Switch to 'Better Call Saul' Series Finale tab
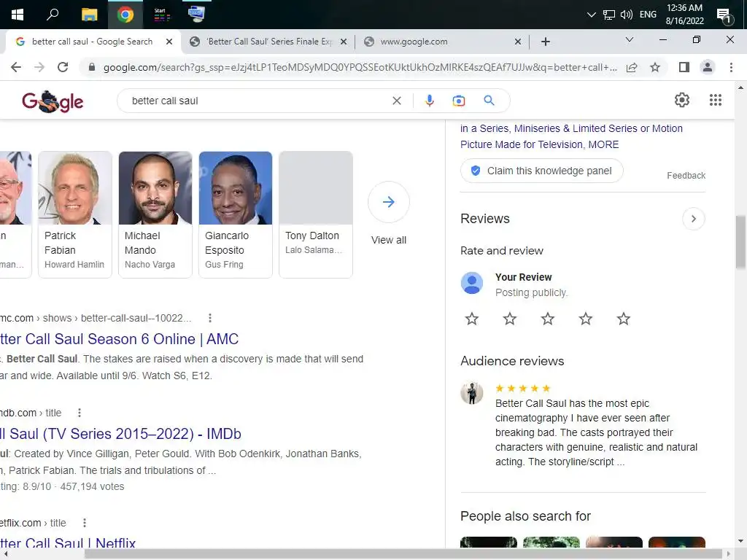Viewport: 747px width, 560px height. coord(269,42)
